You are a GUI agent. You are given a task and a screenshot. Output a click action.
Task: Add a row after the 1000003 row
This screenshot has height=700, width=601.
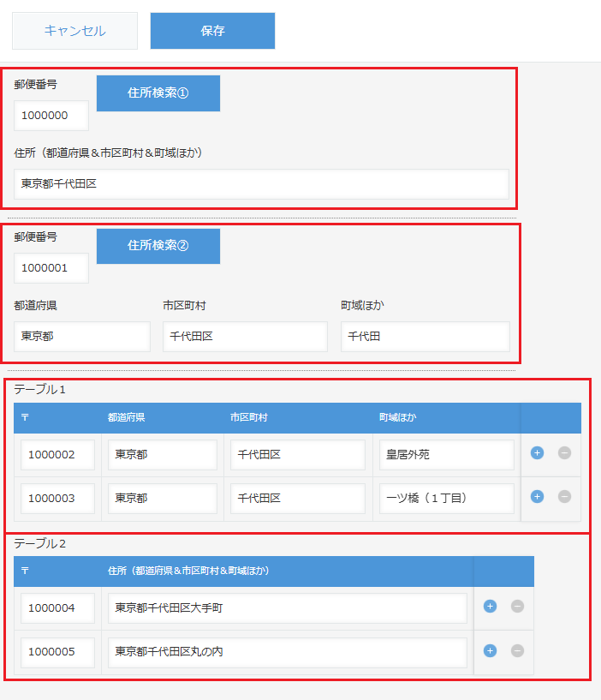(x=537, y=496)
